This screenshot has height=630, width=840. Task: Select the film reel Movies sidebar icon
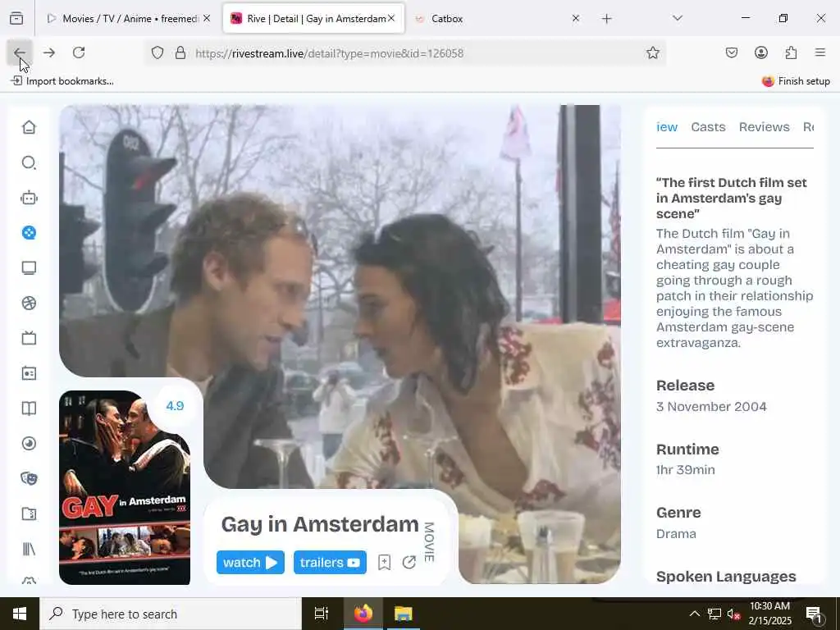click(29, 233)
